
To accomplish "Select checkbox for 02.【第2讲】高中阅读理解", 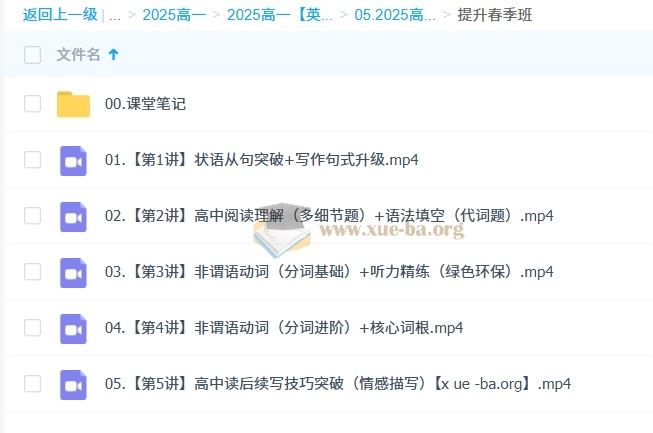I will click(32, 216).
